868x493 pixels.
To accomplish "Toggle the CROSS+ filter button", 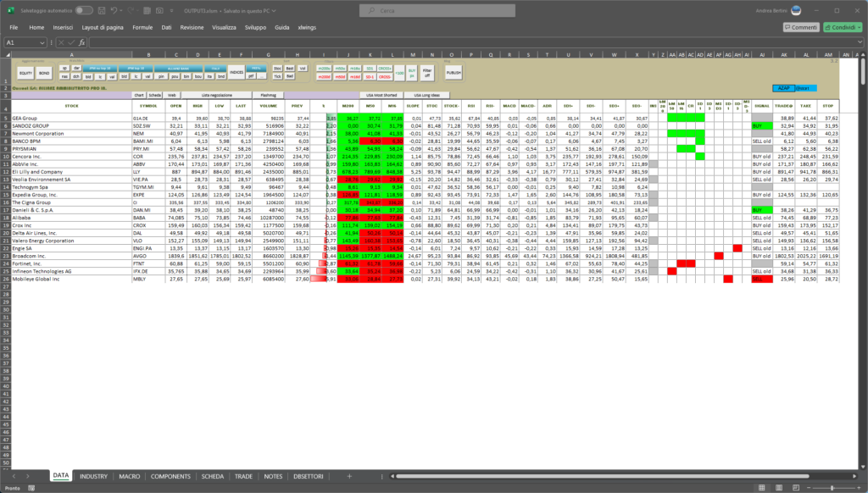I will tap(385, 68).
